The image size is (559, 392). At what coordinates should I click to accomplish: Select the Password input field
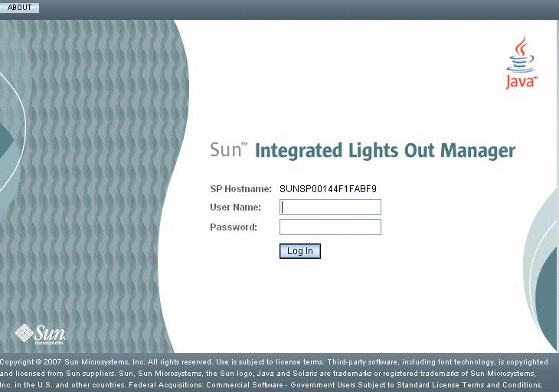(x=330, y=227)
